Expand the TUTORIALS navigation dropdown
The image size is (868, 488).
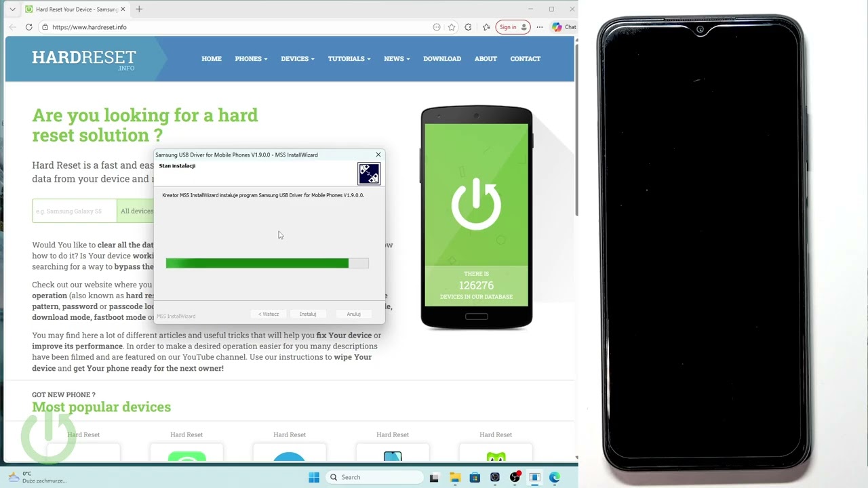[349, 59]
